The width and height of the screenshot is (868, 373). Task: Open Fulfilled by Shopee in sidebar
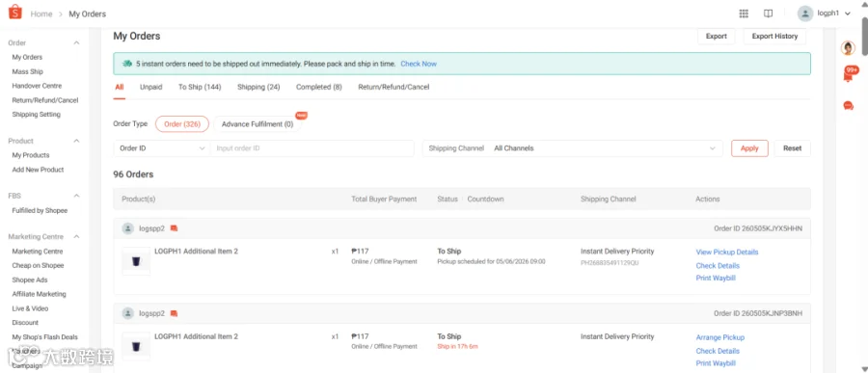[40, 210]
